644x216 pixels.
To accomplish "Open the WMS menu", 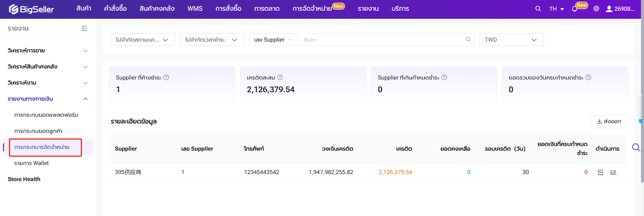I will click(x=195, y=9).
